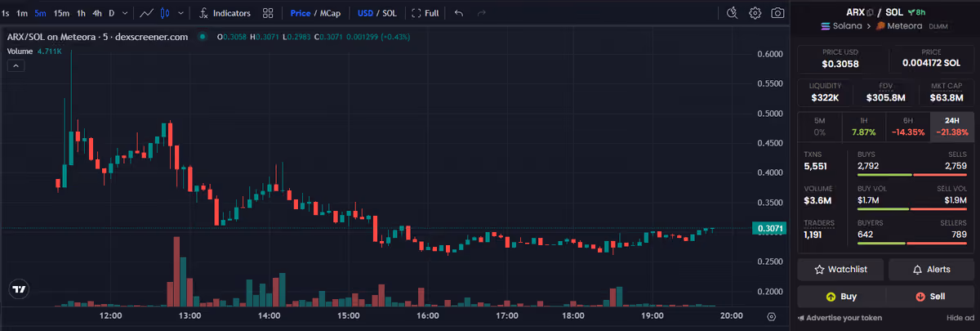Expand chart style dropdown arrow
Screen dimensions: 980x331
point(180,13)
